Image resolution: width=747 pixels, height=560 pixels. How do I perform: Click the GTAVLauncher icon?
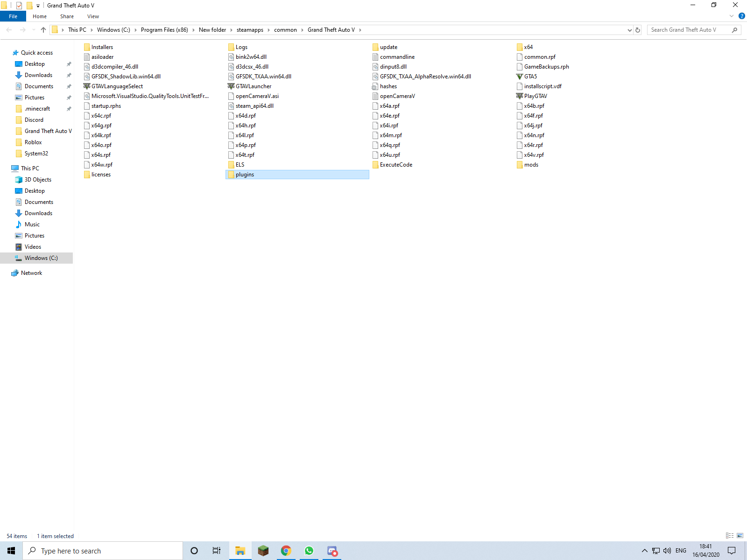coord(231,86)
